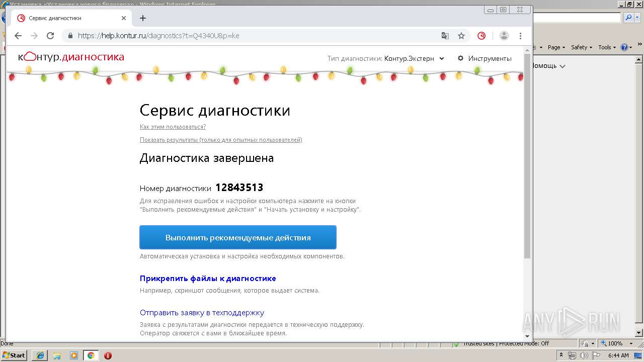This screenshot has height=362, width=644.
Task: Click Windows Start button
Action: point(14,355)
